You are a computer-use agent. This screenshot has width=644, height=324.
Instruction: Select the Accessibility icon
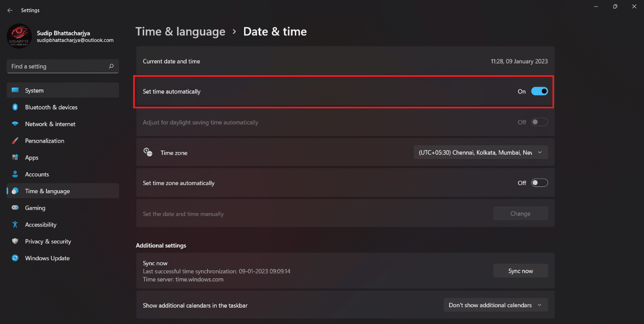pyautogui.click(x=15, y=224)
